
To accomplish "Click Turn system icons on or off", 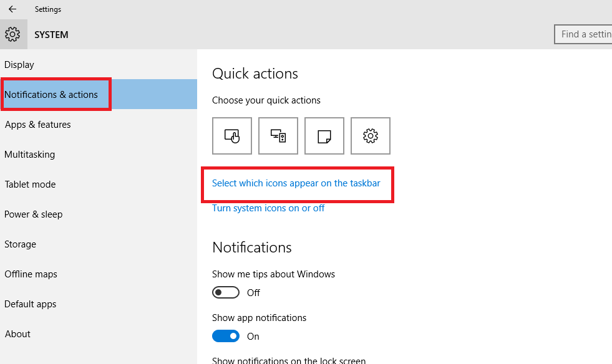I will click(x=268, y=208).
